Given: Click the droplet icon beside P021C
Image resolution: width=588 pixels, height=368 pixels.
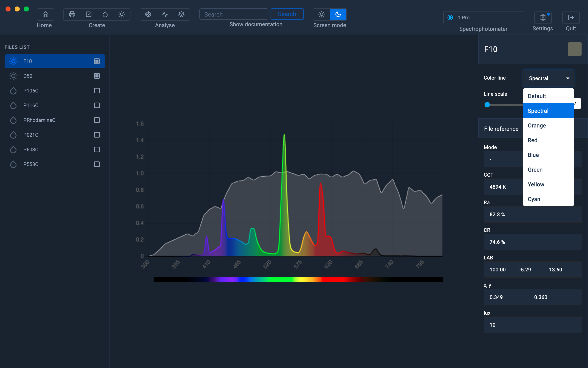Looking at the screenshot, I should point(13,135).
